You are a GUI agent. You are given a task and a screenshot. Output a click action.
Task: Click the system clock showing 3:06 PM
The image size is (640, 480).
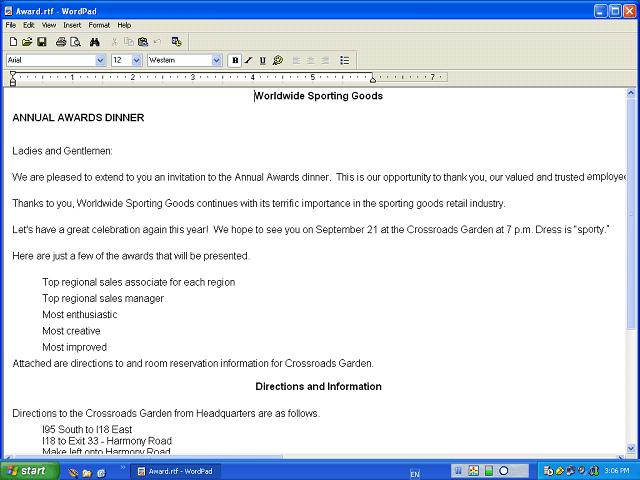(617, 471)
